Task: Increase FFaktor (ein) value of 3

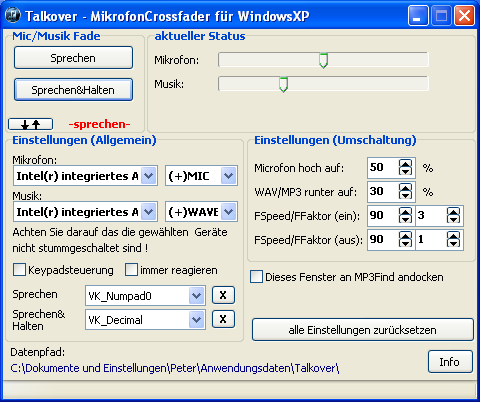Action: pyautogui.click(x=453, y=212)
